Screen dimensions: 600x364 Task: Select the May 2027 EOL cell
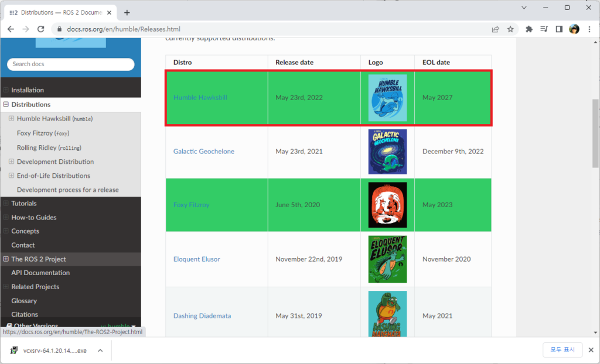(x=453, y=98)
